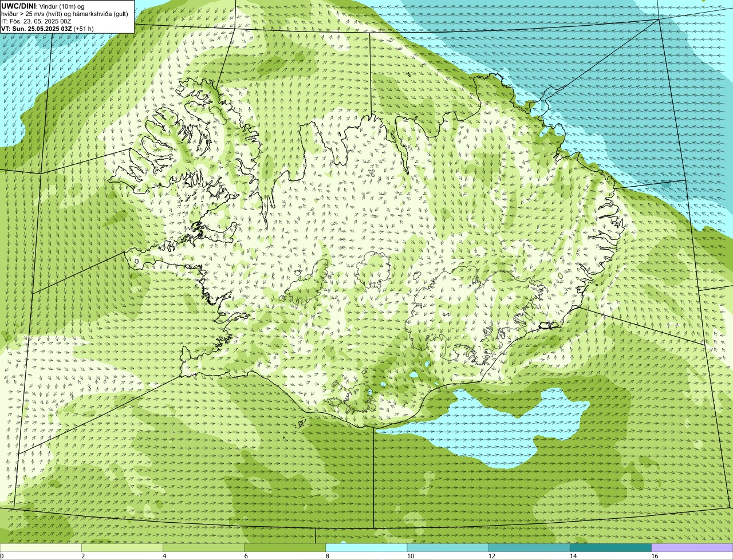Choose the 14–16 m/s dark teal legend segment
This screenshot has width=733, height=560.
(610, 548)
